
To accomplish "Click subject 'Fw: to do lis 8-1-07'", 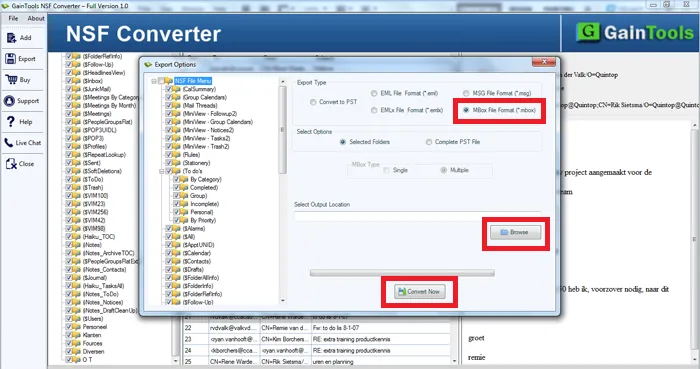I will tap(336, 328).
